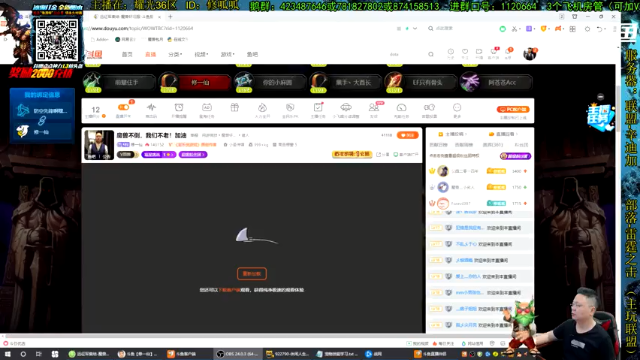This screenshot has width=640, height=360.
Task: Open the Cortana search circle in taskbar
Action: (23, 354)
